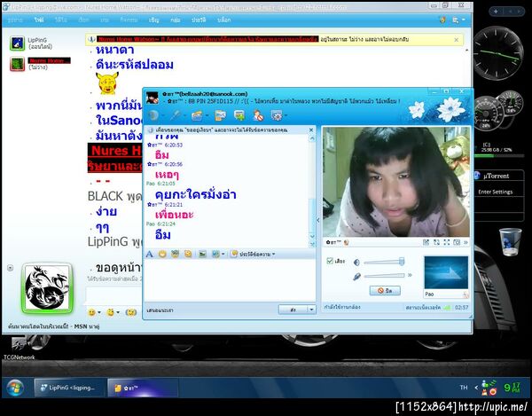This screenshot has height=416, width=532.
Task: Show the video in full screen
Action: 447,242
